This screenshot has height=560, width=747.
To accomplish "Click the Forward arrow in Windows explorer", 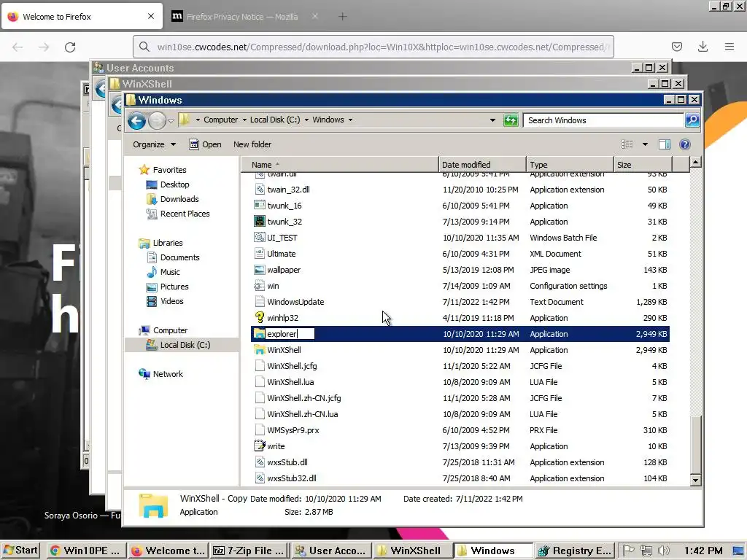I will coord(157,121).
